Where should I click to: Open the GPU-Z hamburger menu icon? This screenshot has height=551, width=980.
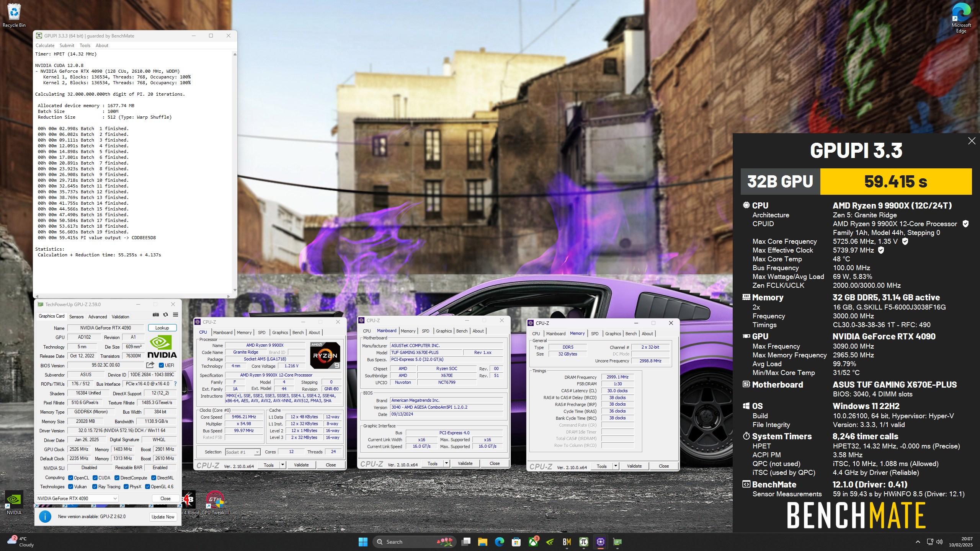point(175,315)
